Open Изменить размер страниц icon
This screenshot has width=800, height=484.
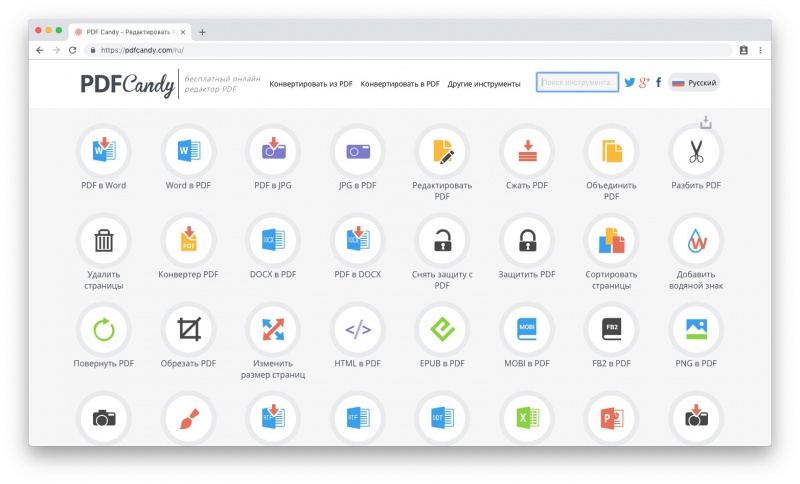[273, 329]
